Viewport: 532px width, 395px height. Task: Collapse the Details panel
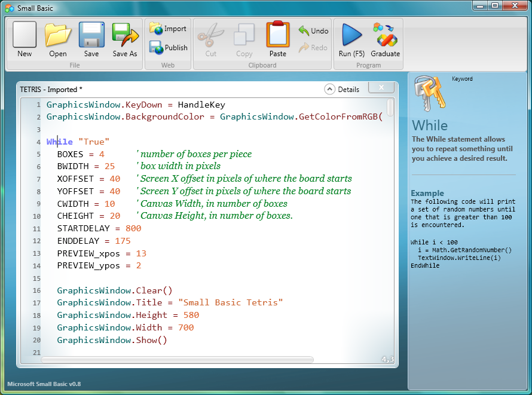click(x=329, y=89)
